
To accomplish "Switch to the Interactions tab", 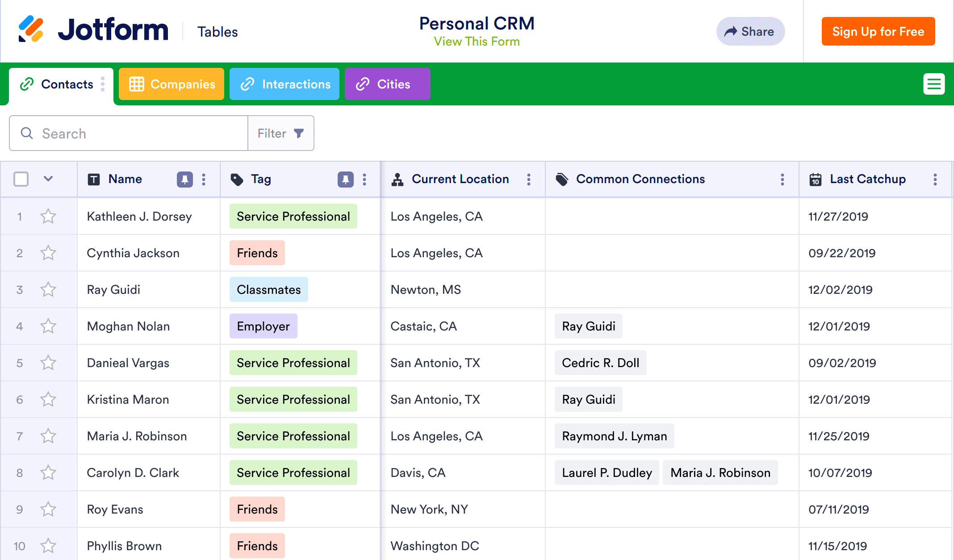I will (x=285, y=84).
